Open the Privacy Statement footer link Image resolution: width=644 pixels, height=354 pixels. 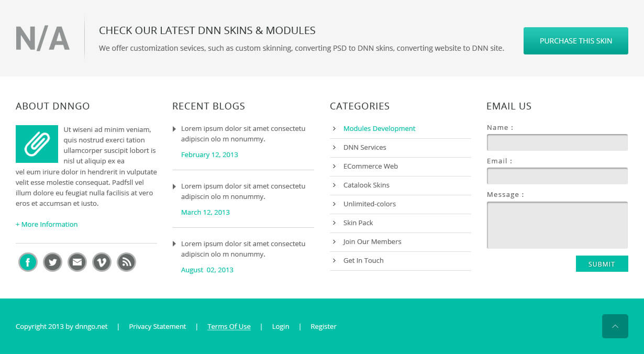pyautogui.click(x=158, y=326)
